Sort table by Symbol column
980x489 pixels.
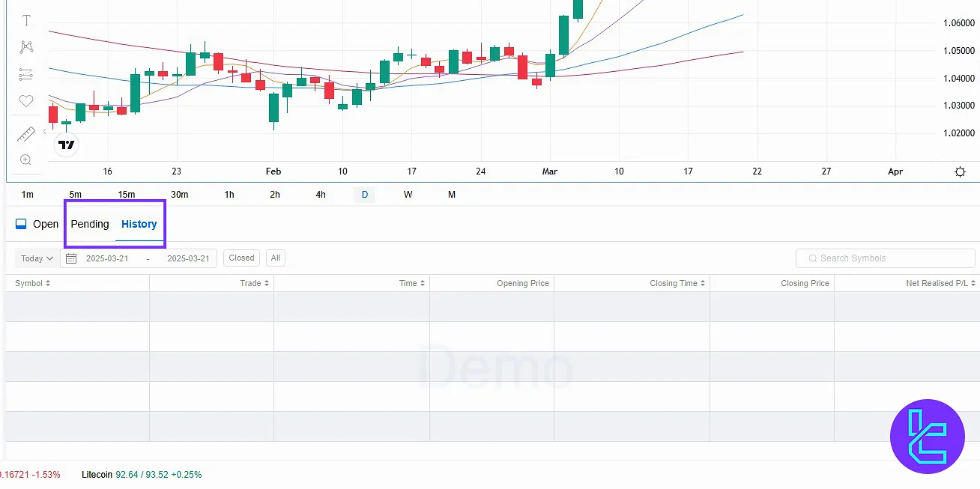(x=32, y=283)
